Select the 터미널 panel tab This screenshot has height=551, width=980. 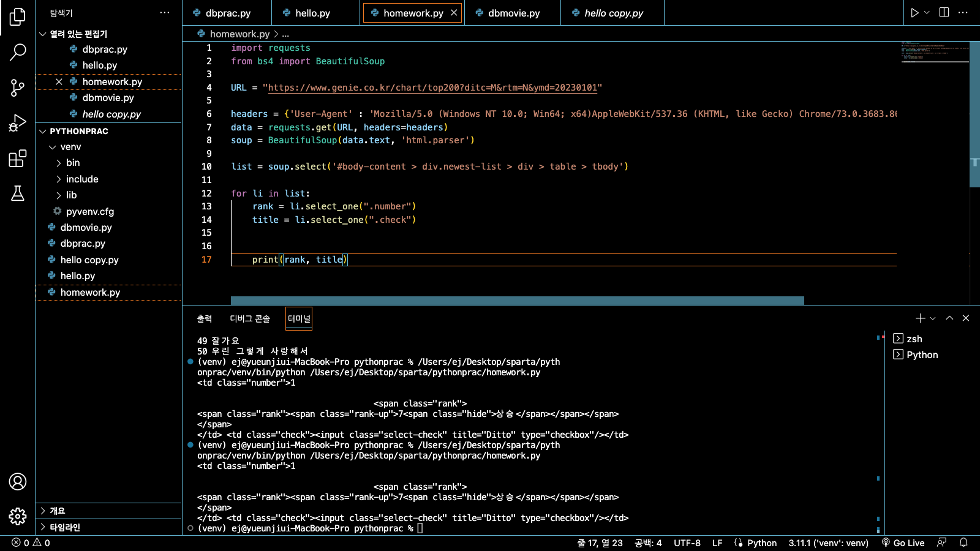299,318
